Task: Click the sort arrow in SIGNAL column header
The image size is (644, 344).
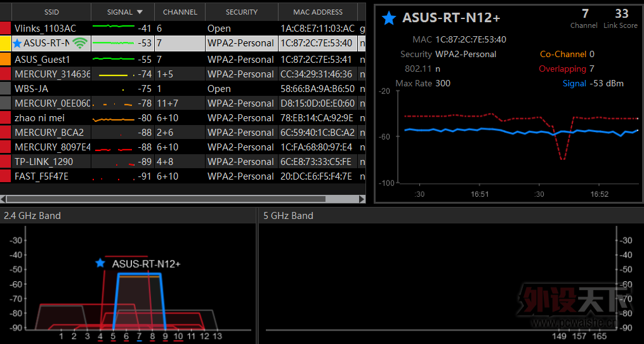Action: point(140,12)
